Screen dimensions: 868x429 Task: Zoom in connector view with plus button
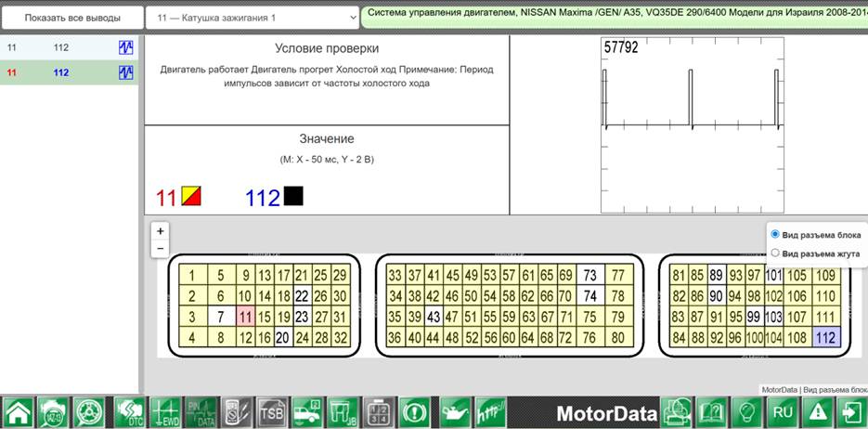(x=160, y=231)
